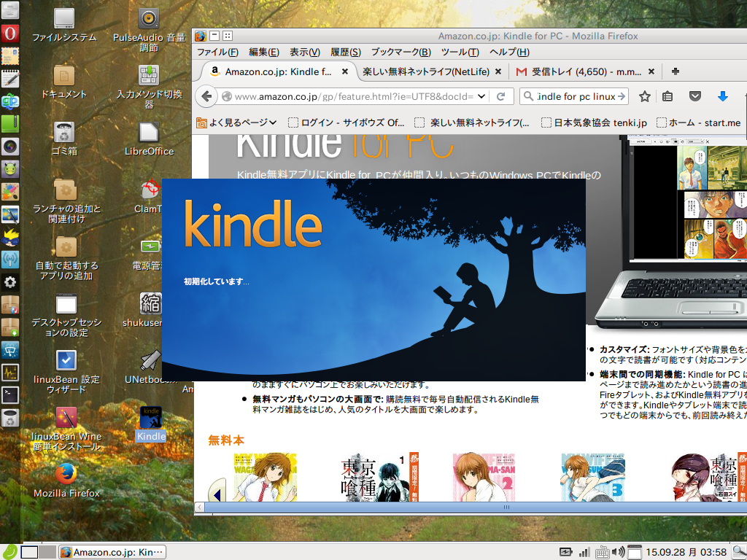This screenshot has height=560, width=747.
Task: Click the Firefox search box
Action: (576, 96)
